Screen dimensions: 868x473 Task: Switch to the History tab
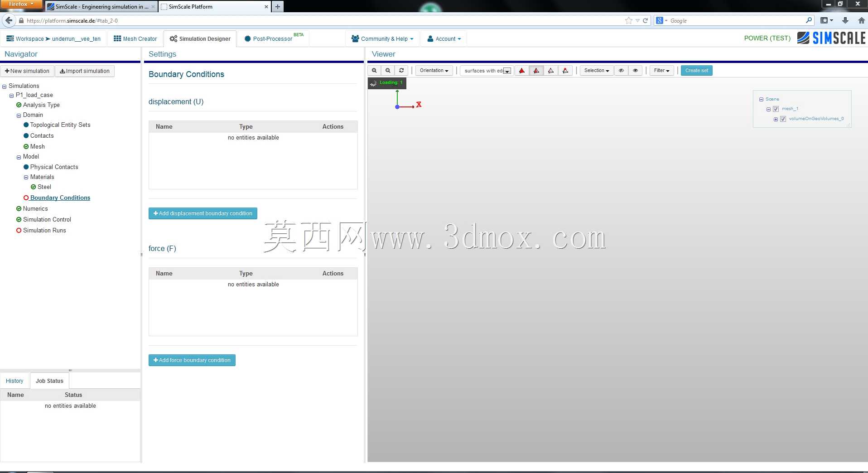(14, 381)
